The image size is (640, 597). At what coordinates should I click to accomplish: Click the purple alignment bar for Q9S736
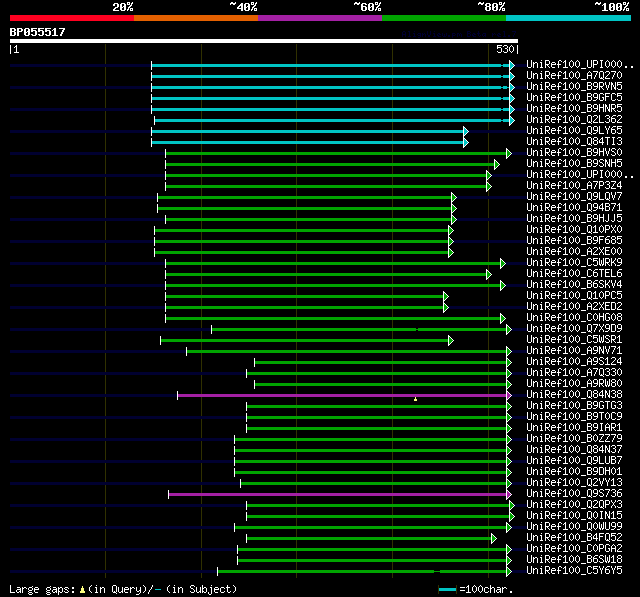point(338,495)
